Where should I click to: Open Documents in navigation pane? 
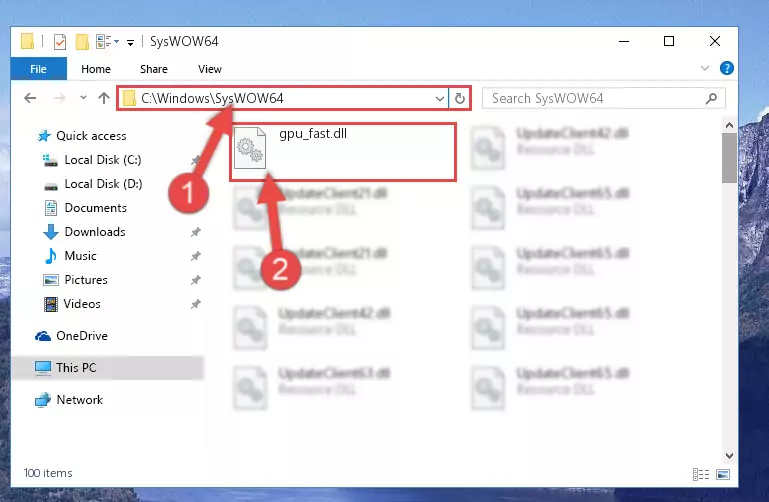96,208
